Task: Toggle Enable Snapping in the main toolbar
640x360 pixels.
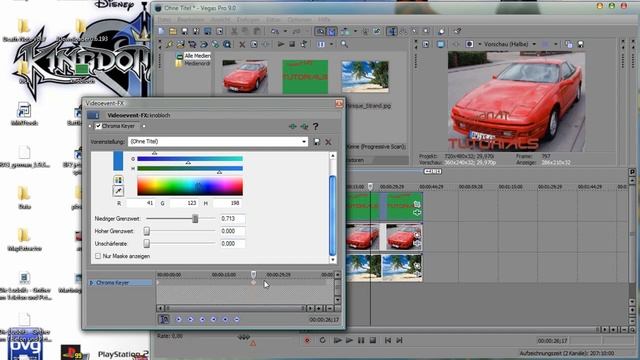Action: click(x=320, y=31)
